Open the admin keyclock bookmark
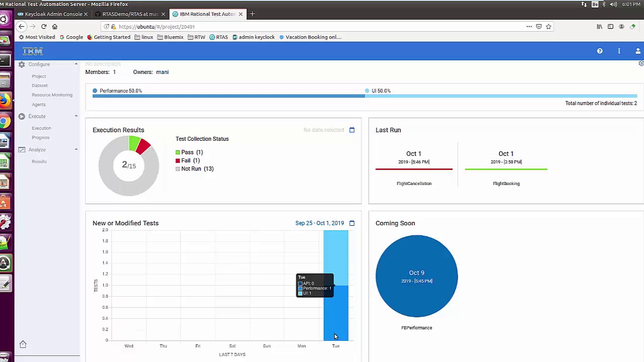This screenshot has height=362, width=644. pyautogui.click(x=254, y=37)
